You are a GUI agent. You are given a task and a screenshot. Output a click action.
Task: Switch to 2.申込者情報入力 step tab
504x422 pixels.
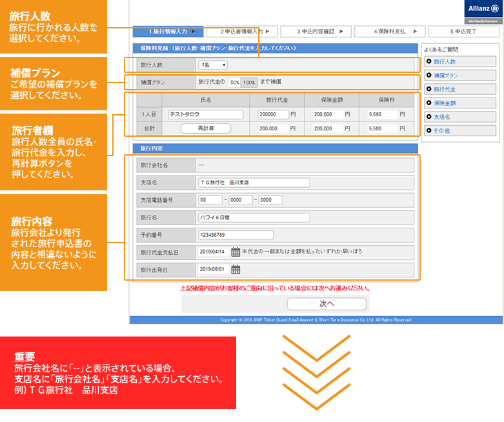(242, 31)
